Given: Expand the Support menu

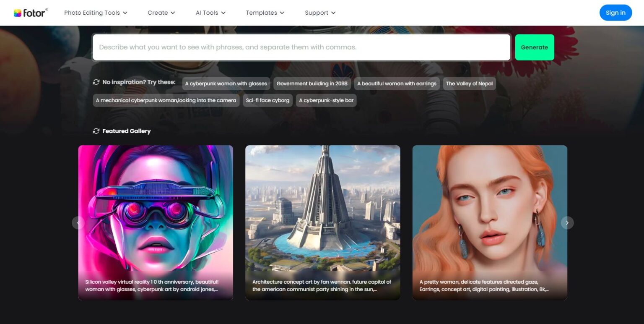Looking at the screenshot, I should 319,13.
